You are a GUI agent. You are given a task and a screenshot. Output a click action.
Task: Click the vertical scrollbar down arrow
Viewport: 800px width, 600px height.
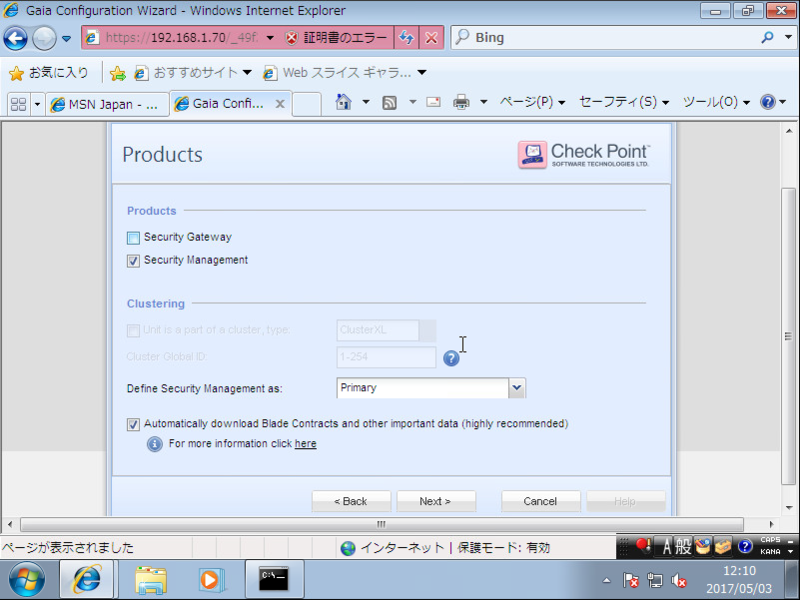(789, 508)
